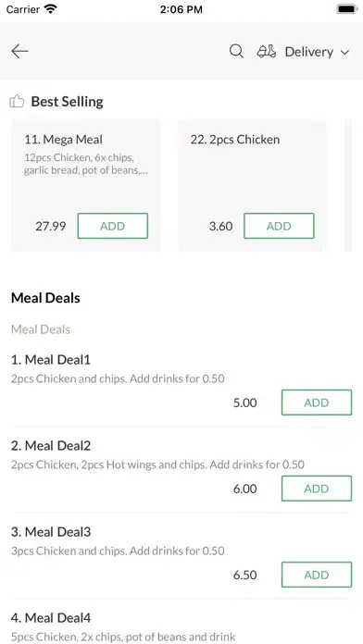Add Meal Deal3 for 6.50
This screenshot has height=644, width=363.
pyautogui.click(x=317, y=575)
